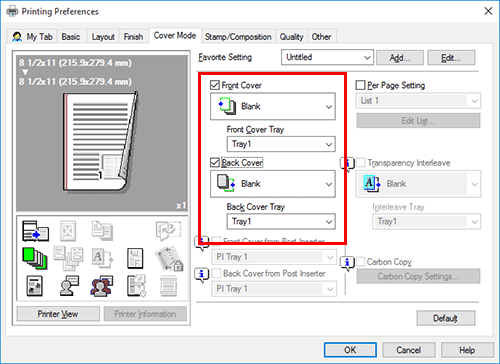The height and width of the screenshot is (364, 500).
Task: Click the faded stacked documents icon
Action: 102,230
